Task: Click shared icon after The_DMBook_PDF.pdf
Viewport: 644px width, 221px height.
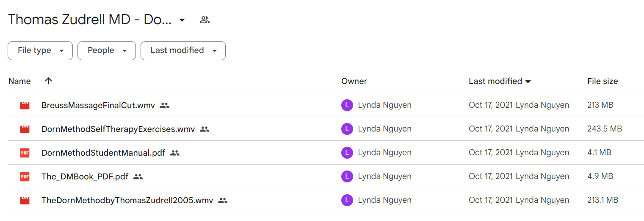Action: pos(138,176)
